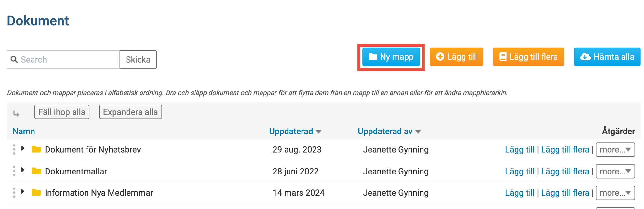
Task: Open more... dropdown for Dokumentmallar row
Action: (x=615, y=171)
